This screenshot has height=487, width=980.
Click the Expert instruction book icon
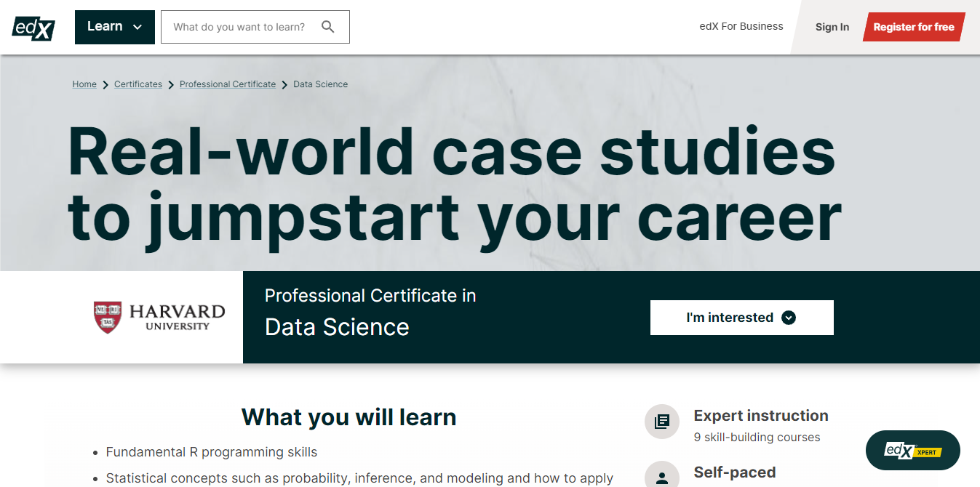(x=662, y=422)
